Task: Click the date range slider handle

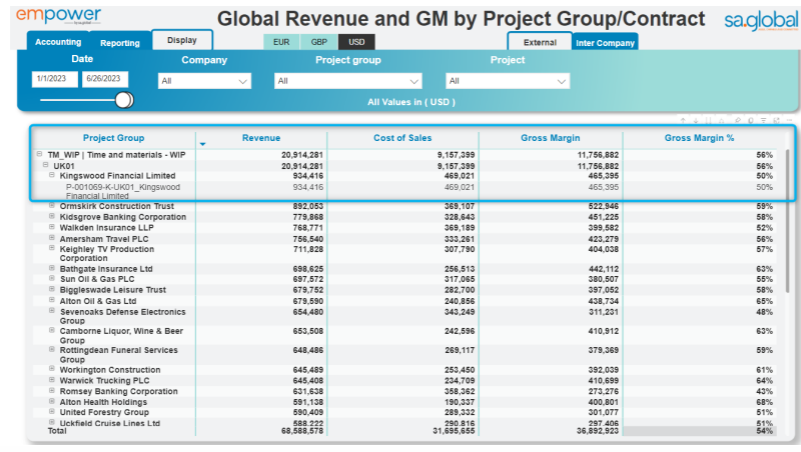Action: tap(124, 100)
